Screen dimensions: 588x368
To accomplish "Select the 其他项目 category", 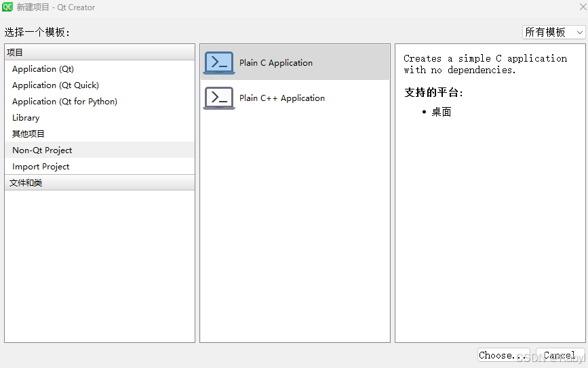I will point(100,134).
